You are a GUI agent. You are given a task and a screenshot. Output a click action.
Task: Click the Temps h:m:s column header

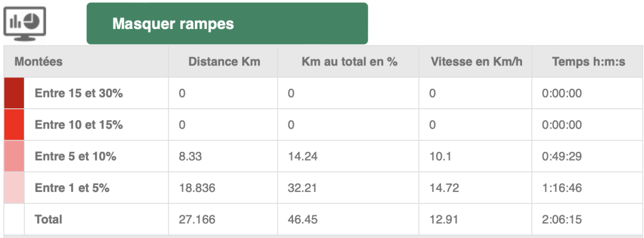(589, 62)
